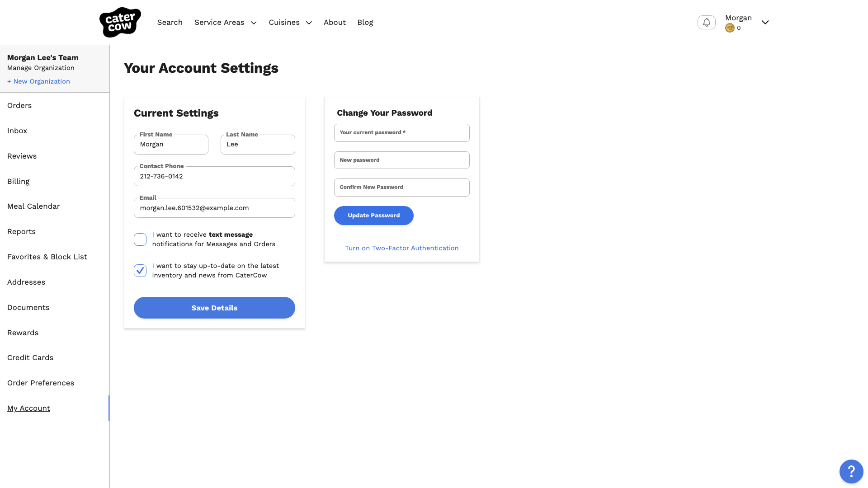Viewport: 868px width, 488px height.
Task: Open the help question mark button
Action: pyautogui.click(x=851, y=471)
